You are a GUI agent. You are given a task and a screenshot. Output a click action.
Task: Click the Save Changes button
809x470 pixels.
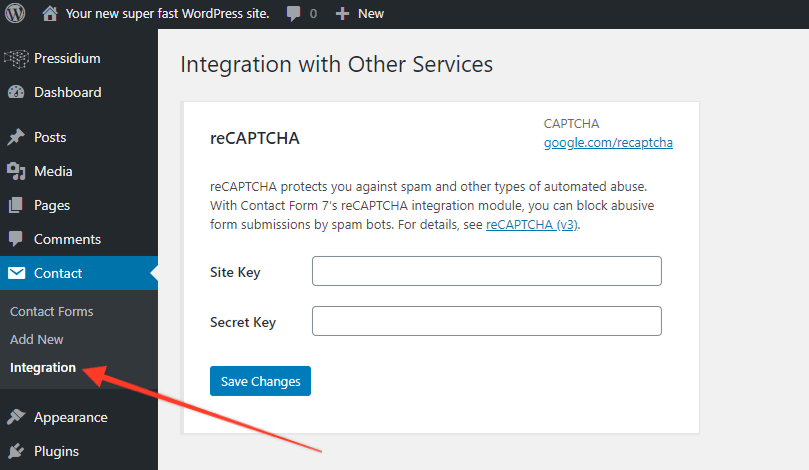coord(260,381)
